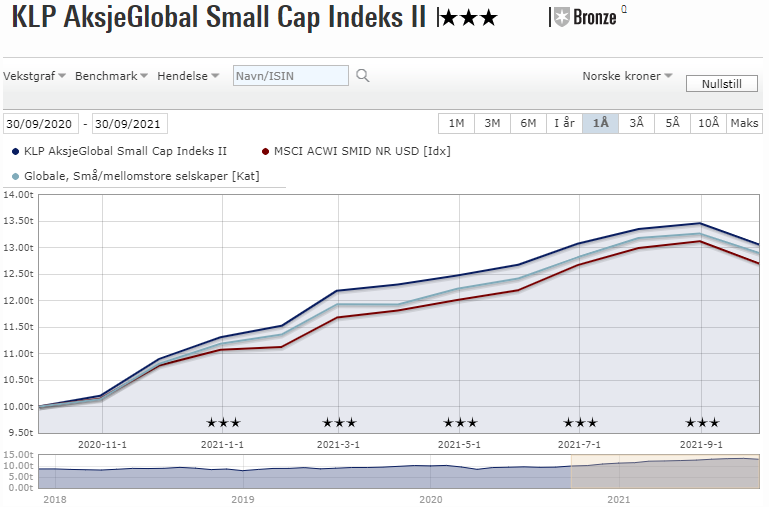The width and height of the screenshot is (769, 507).
Task: Toggle KLP AksjeGlobal Small Cap Indeks II legend
Action: click(119, 151)
